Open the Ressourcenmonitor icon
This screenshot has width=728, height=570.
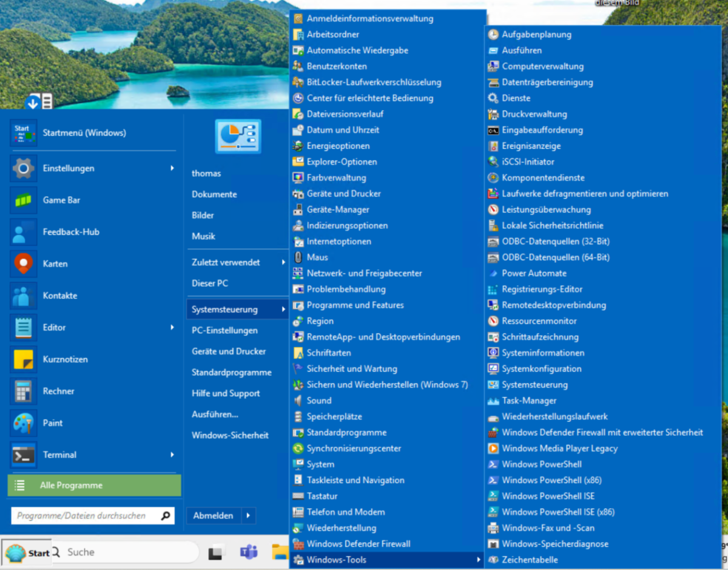pos(493,321)
